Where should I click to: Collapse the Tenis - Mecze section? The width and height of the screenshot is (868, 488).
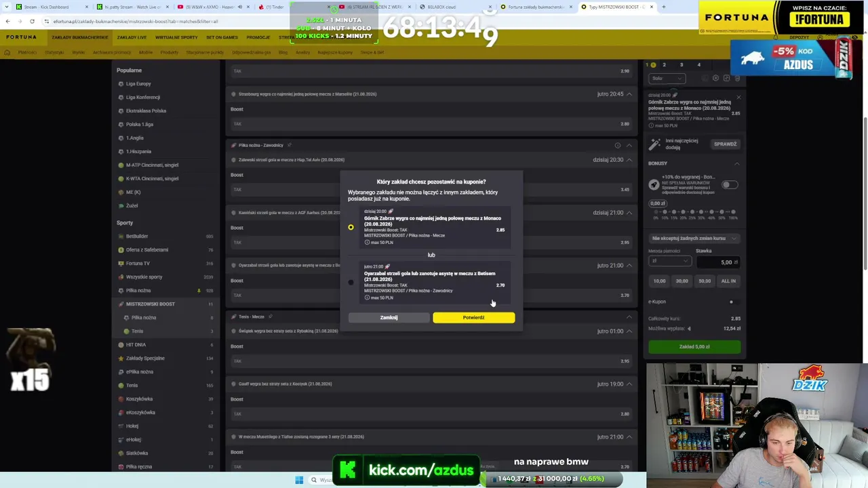[629, 317]
